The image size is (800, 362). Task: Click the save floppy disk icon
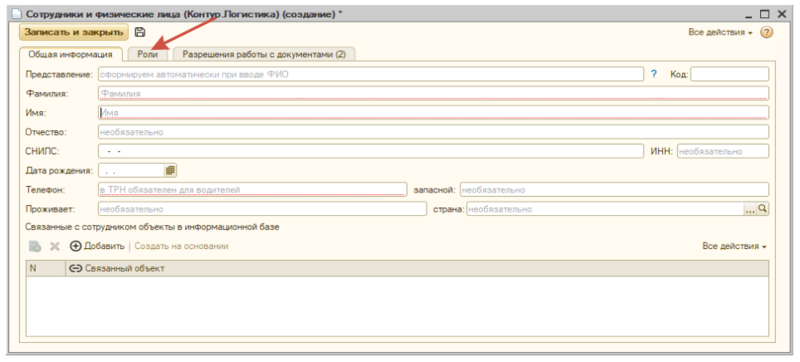140,32
